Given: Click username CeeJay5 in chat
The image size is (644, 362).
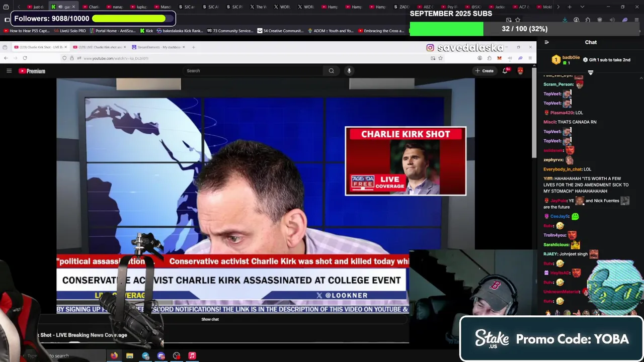Looking at the screenshot, I should (559, 216).
